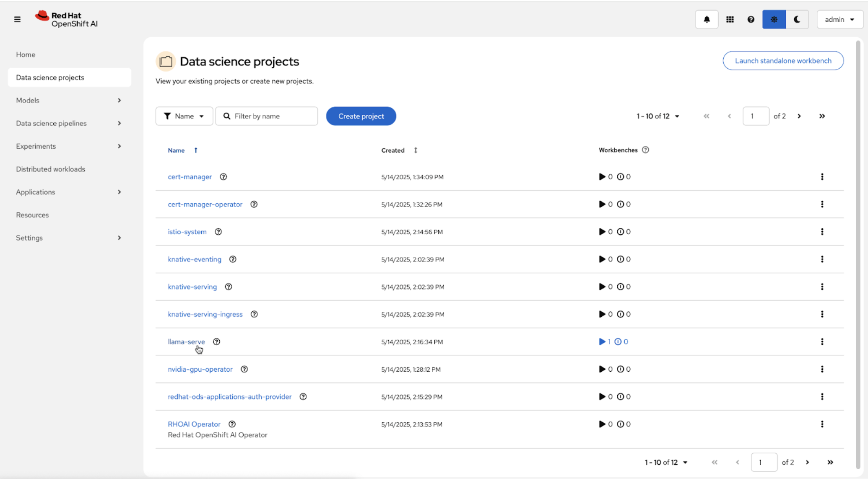Expand the Experiments sidebar section
The image size is (868, 481).
coord(69,146)
